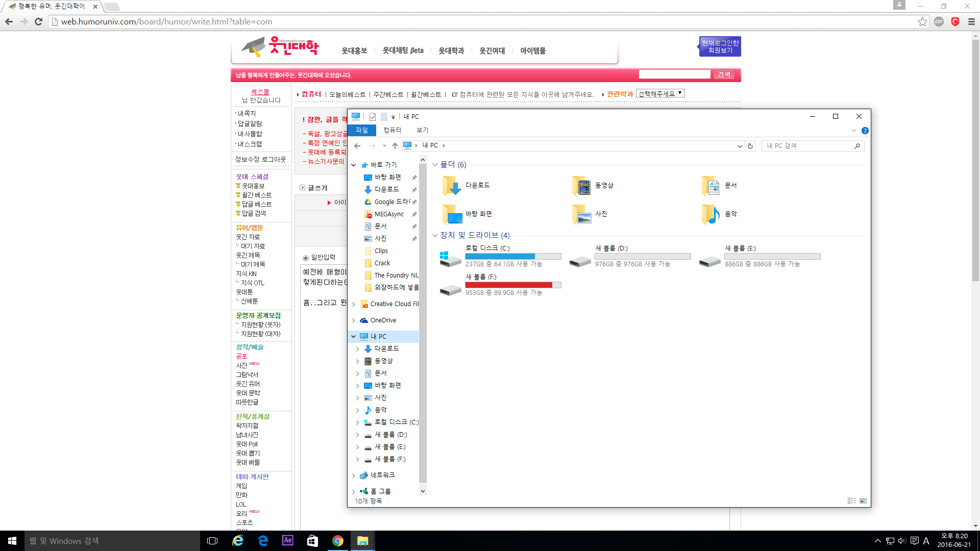Screen dimensions: 980x551
Task: Open the Music (음악) folder icon
Action: [710, 214]
